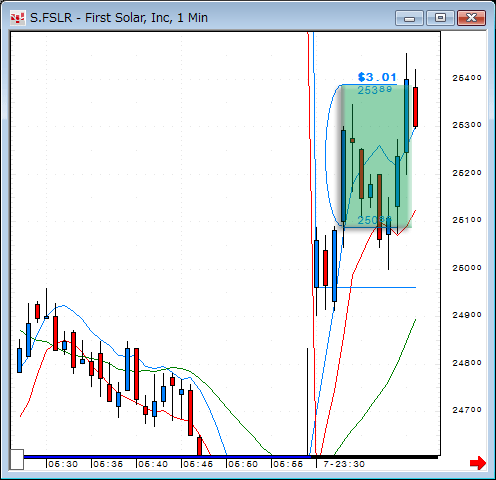
Task: Click the 24700 price axis label
Action: [467, 410]
